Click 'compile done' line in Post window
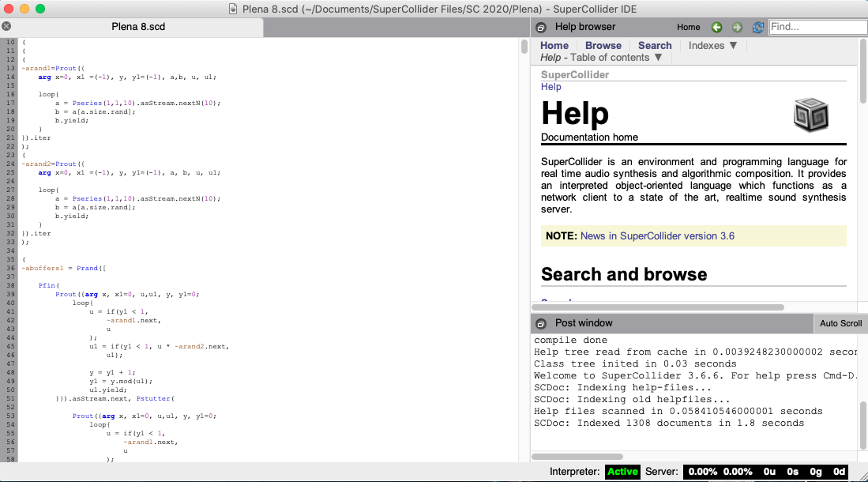Screen dimensions: 868x482 tap(570, 341)
